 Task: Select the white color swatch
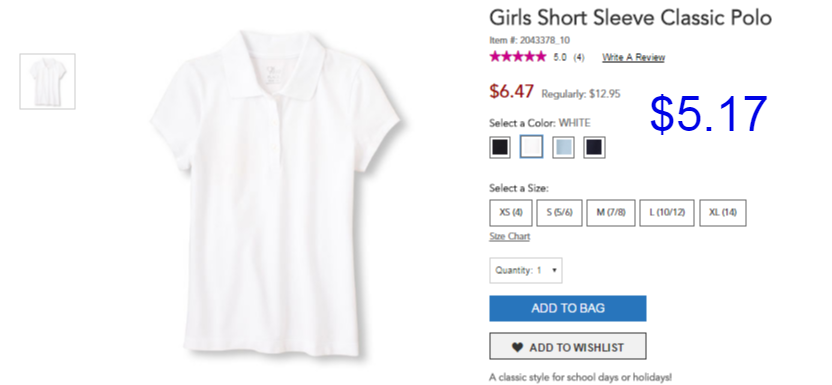pyautogui.click(x=531, y=147)
